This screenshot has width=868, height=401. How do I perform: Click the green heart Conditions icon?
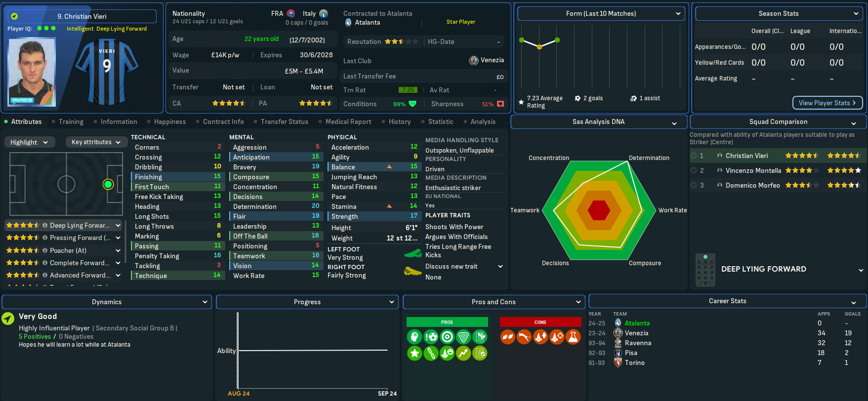413,104
